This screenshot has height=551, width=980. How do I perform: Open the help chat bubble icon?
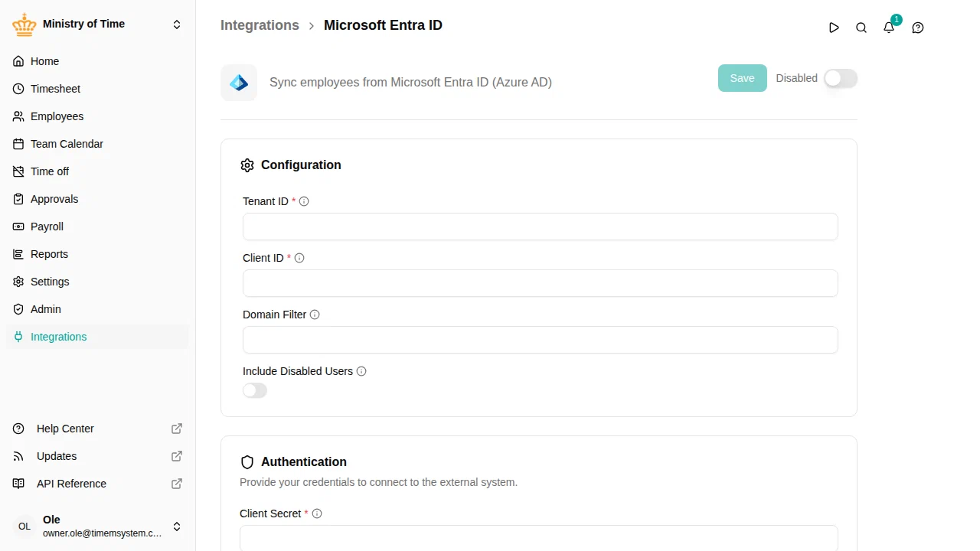pos(918,28)
